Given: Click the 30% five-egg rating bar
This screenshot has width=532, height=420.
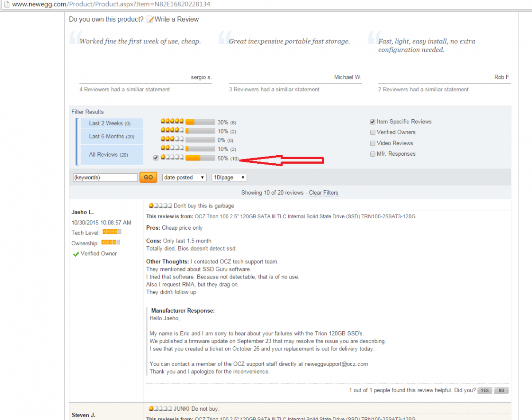Looking at the screenshot, I should (201, 122).
